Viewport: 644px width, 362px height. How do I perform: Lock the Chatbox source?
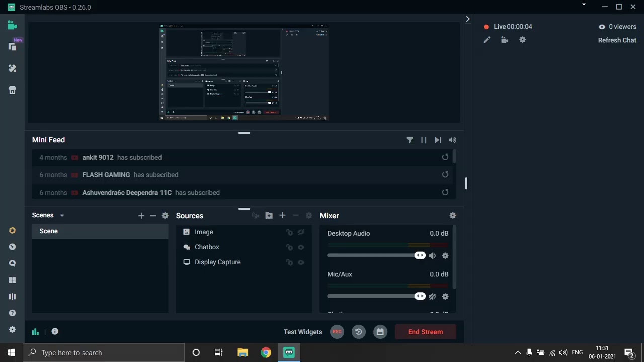point(289,247)
